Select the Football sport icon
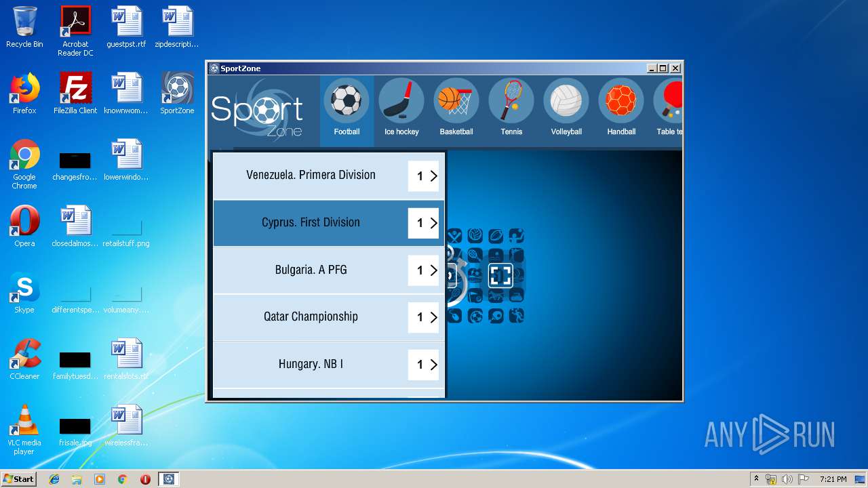Viewport: 868px width, 488px height. tap(347, 108)
